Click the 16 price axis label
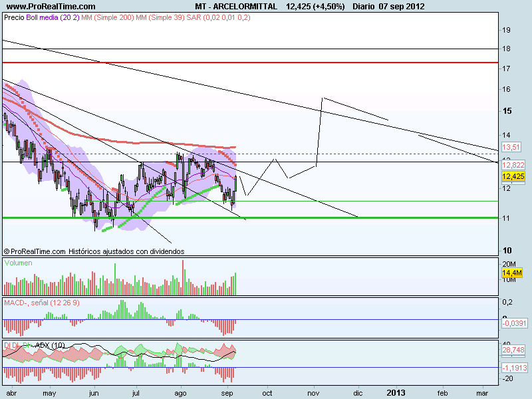Viewport: 532px width, 399px height. tap(506, 89)
